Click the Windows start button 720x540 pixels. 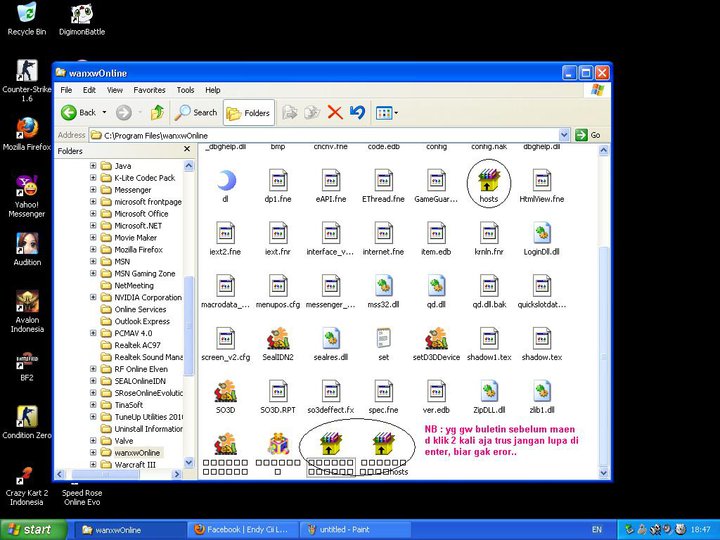point(33,530)
